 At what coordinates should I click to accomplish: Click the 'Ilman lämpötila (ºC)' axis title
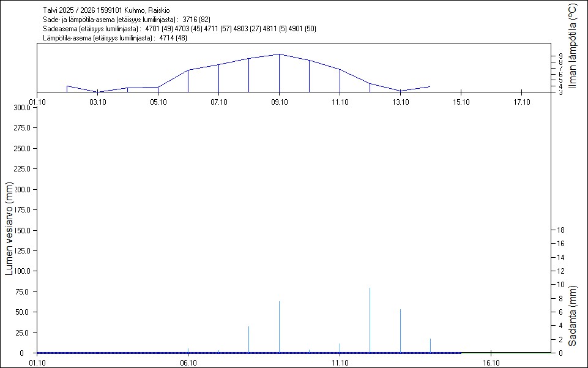pyautogui.click(x=571, y=47)
